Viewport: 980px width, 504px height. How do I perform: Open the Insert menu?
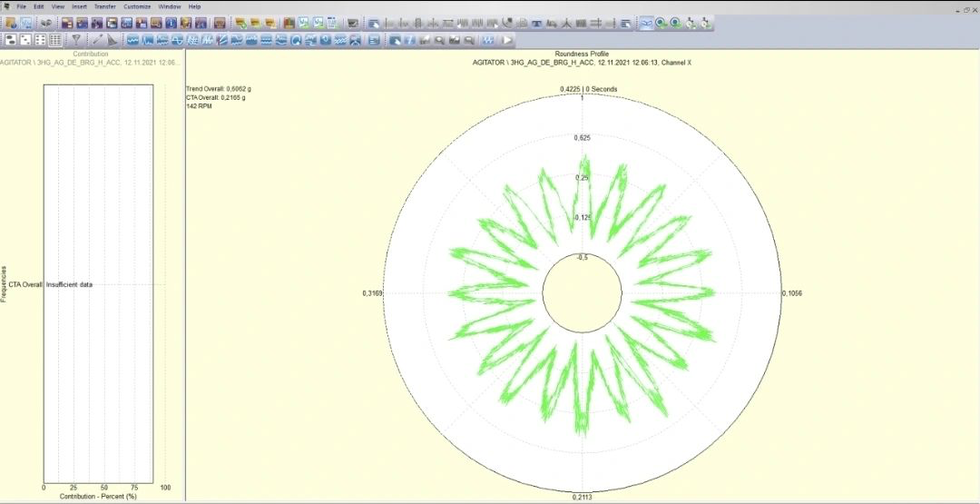tap(79, 7)
